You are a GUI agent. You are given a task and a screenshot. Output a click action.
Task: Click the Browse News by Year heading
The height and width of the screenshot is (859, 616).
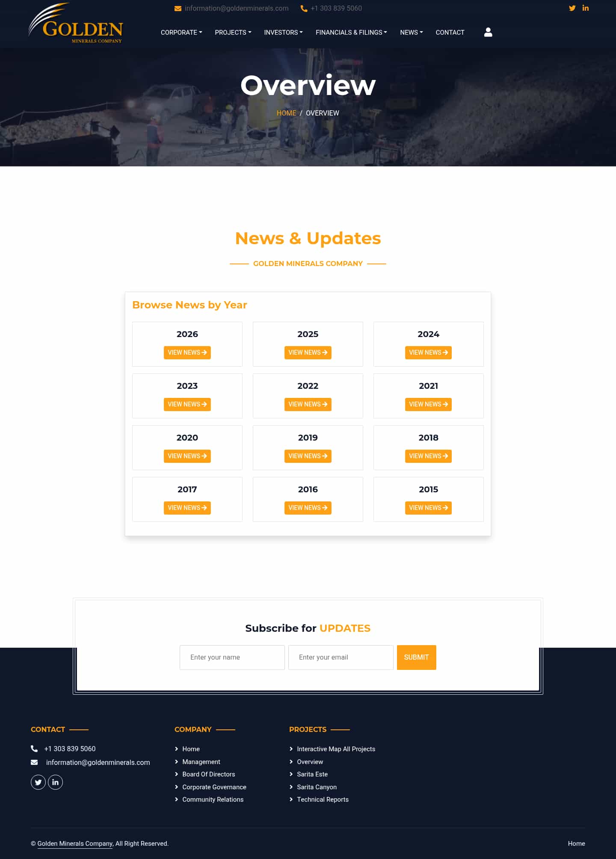[190, 305]
